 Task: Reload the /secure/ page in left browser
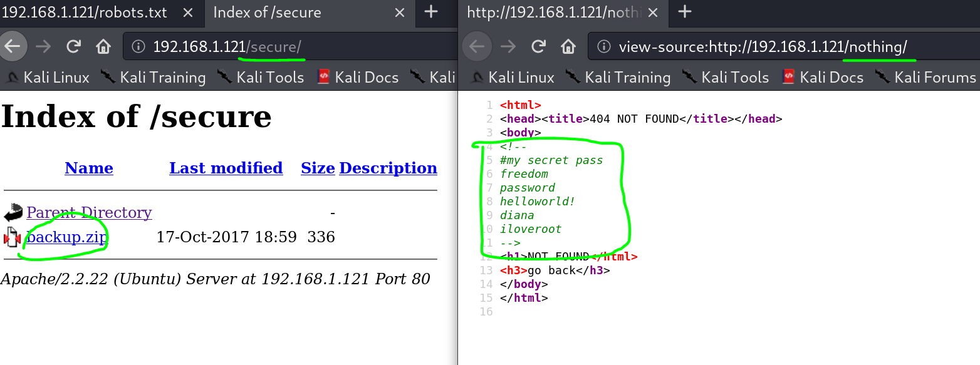pos(73,46)
